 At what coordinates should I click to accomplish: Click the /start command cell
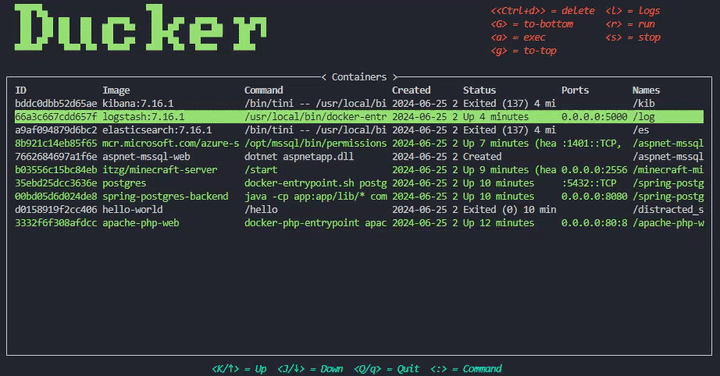[261, 170]
